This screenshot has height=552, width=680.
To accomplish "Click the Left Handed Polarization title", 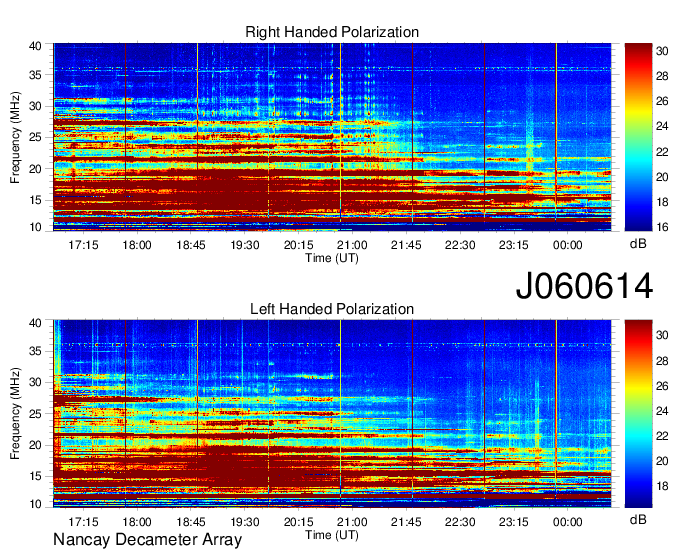I will [332, 309].
